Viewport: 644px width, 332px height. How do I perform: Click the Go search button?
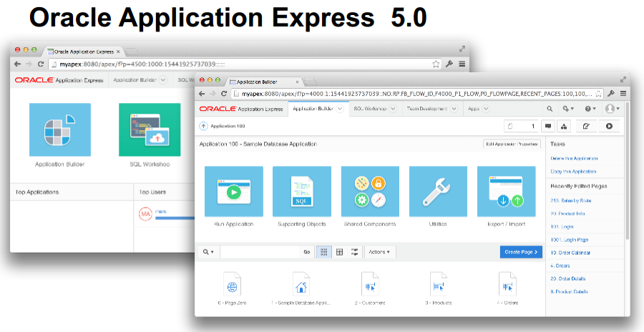pos(307,252)
